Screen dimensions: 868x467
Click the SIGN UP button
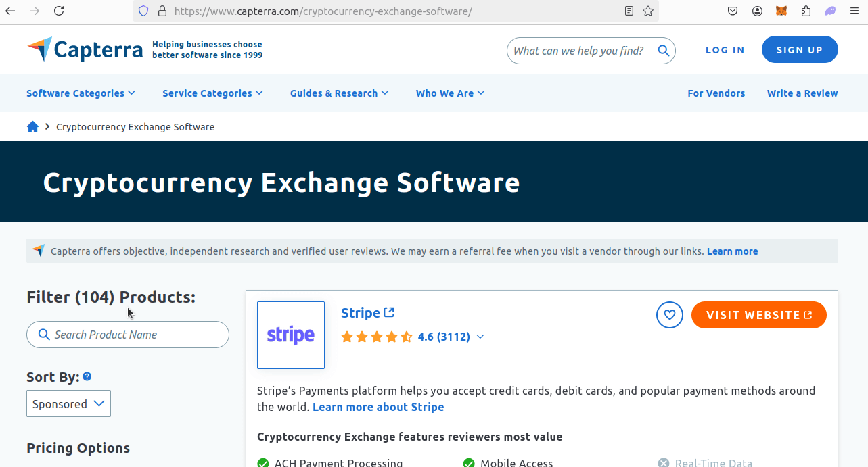tap(800, 50)
